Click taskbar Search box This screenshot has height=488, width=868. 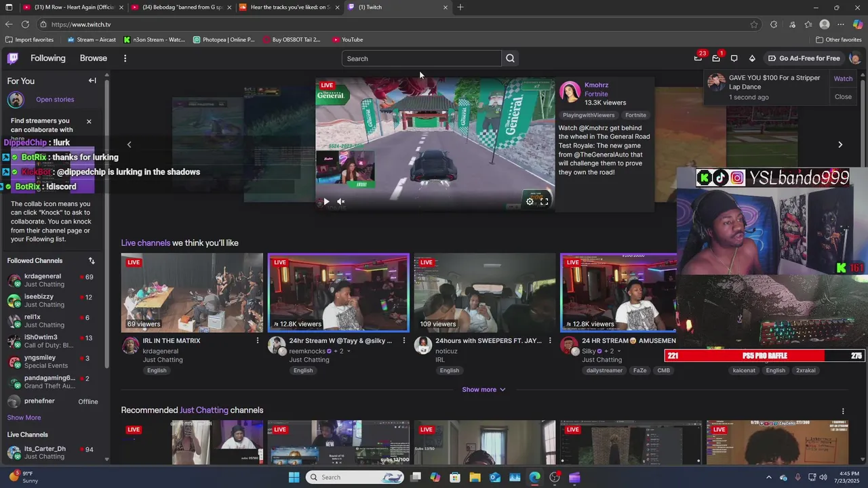[356, 477]
